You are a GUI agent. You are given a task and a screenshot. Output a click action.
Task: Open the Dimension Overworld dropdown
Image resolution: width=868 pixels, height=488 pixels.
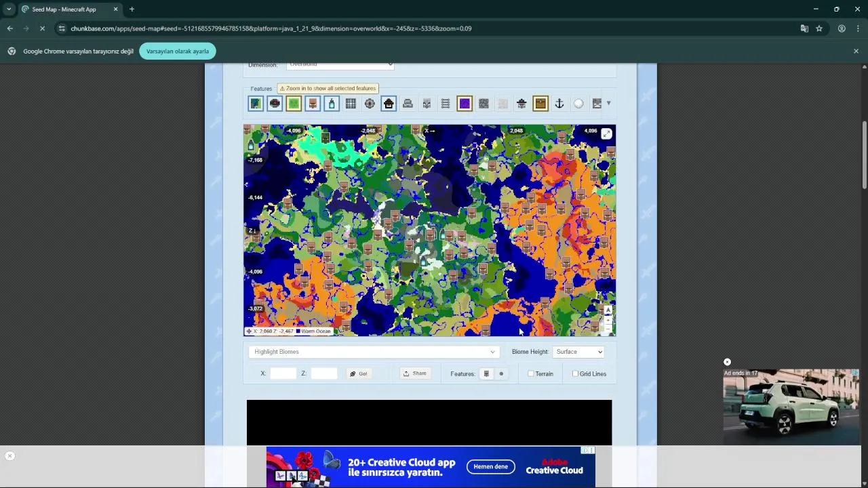point(340,64)
